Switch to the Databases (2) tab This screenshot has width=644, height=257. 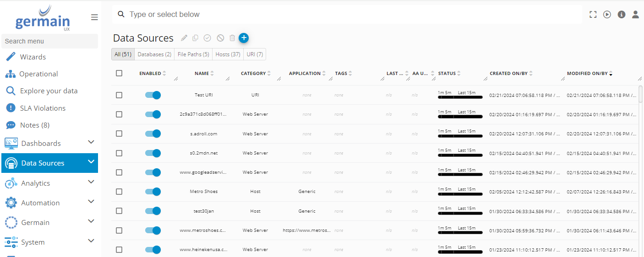click(x=154, y=54)
